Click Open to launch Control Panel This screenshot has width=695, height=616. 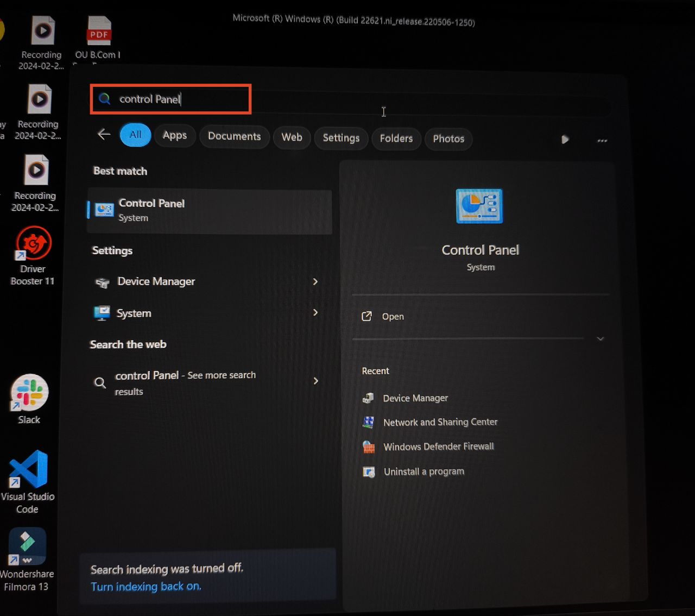click(393, 317)
